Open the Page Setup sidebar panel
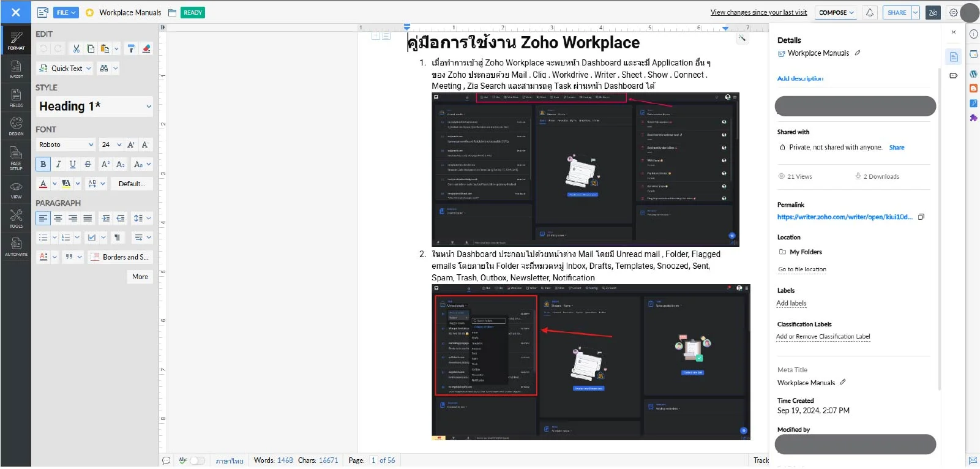The image size is (980, 469). (16, 158)
